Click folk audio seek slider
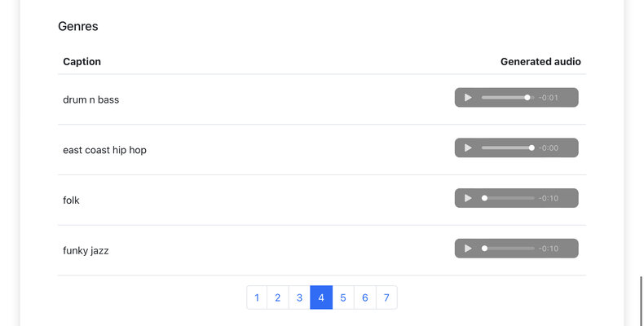The height and width of the screenshot is (326, 644). 508,198
